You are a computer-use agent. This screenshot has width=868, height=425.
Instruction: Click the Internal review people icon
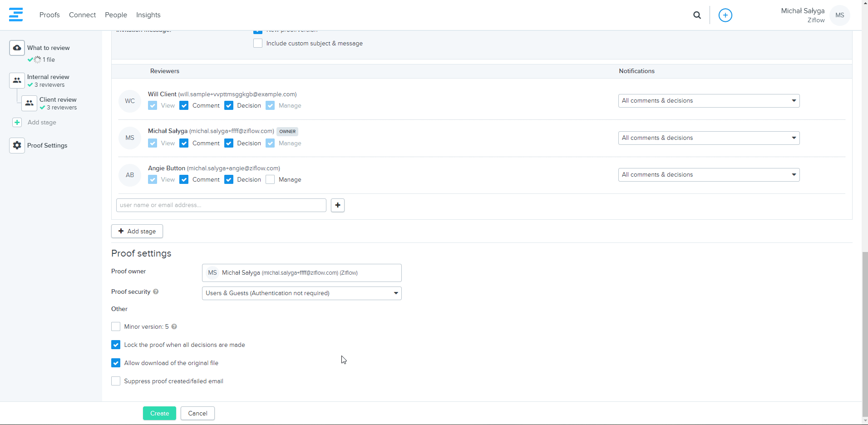click(x=17, y=80)
